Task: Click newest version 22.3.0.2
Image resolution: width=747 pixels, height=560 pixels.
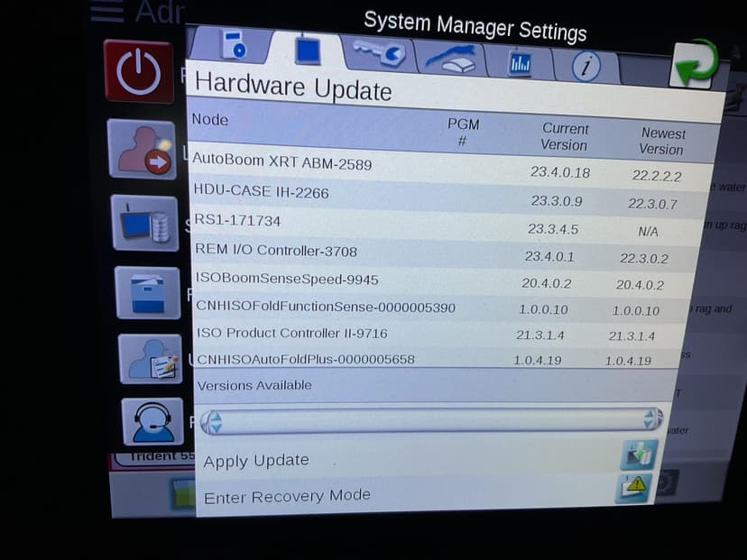Action: (x=643, y=259)
